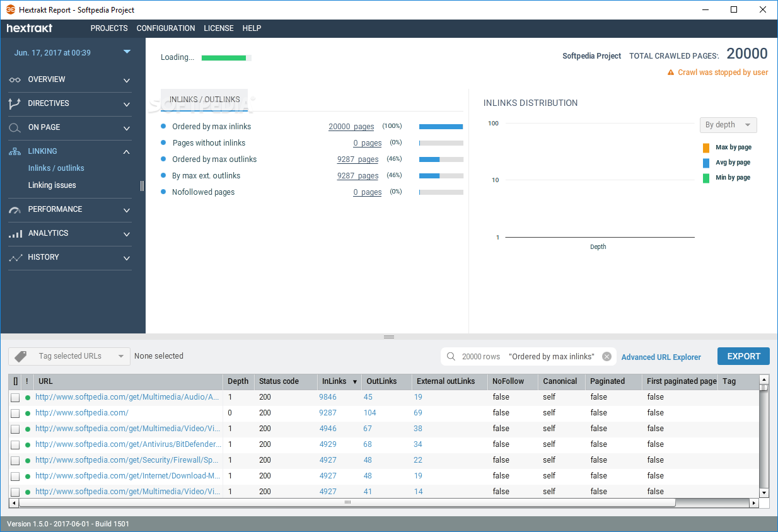Click the Hextrakt logo in the header
This screenshot has width=778, height=532.
30,28
